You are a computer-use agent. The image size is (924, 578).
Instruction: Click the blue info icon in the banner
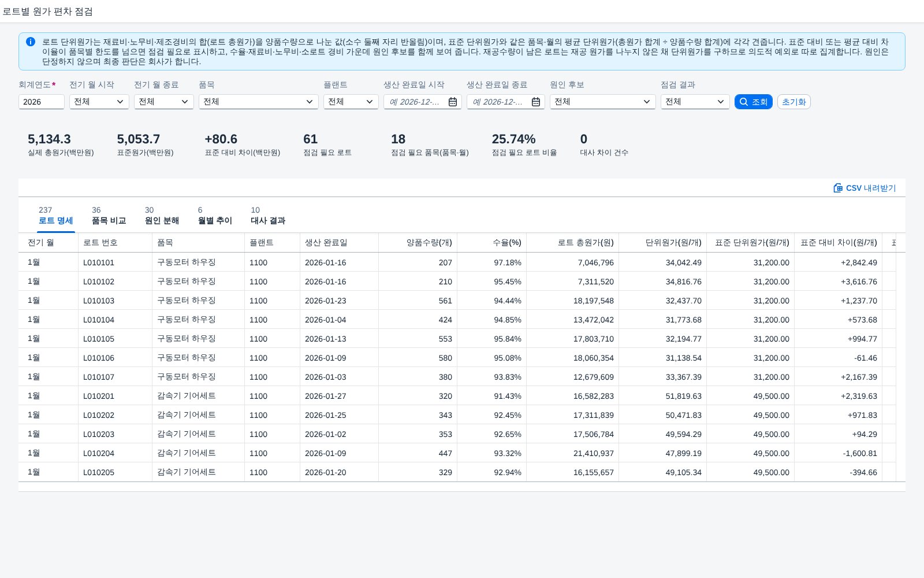(x=31, y=42)
